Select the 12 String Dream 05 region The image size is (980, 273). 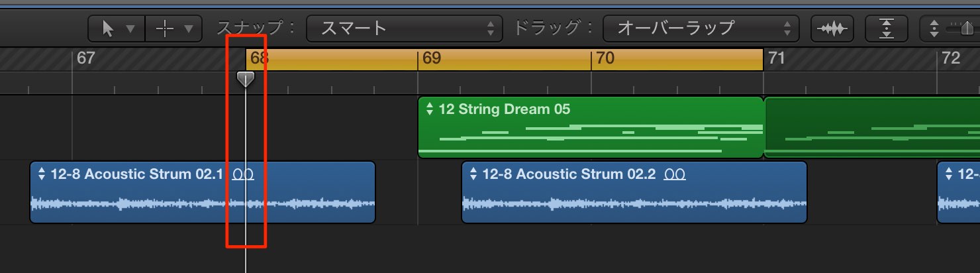(x=591, y=127)
